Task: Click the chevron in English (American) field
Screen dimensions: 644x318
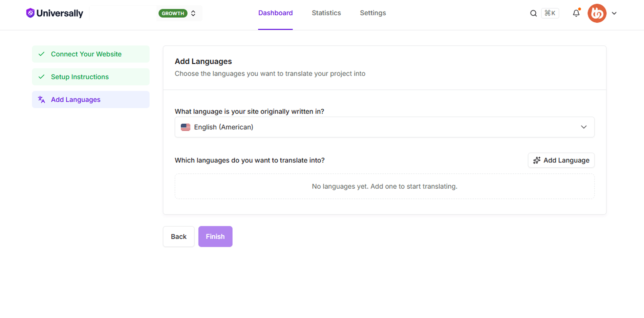Action: (x=583, y=127)
